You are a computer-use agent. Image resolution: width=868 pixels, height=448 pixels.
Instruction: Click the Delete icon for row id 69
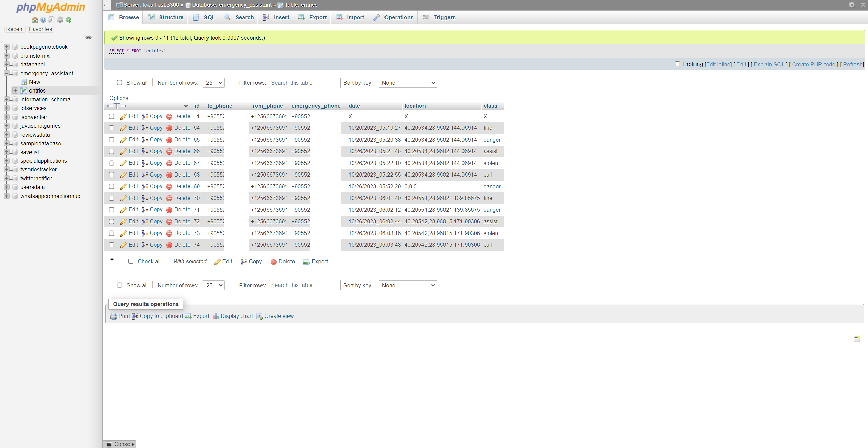pos(170,186)
